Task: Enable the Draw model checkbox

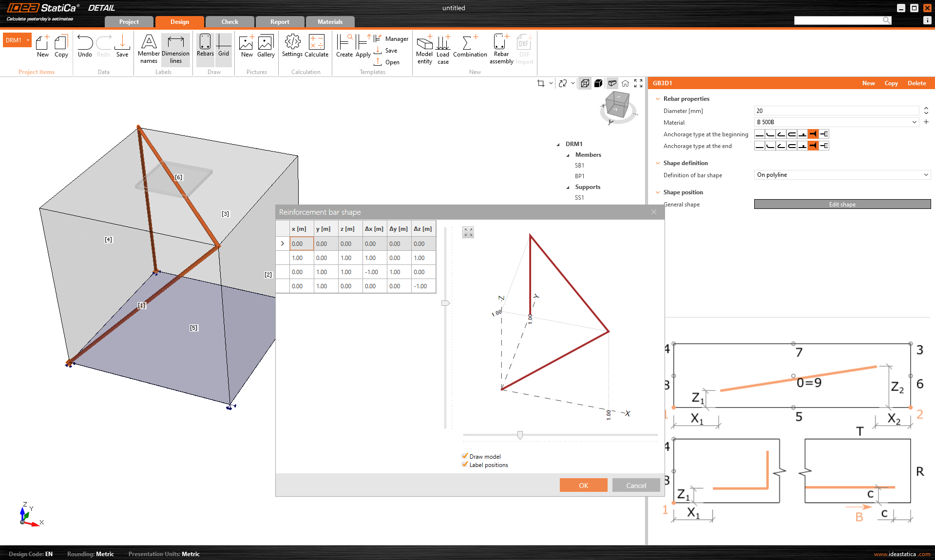Action: pos(465,456)
